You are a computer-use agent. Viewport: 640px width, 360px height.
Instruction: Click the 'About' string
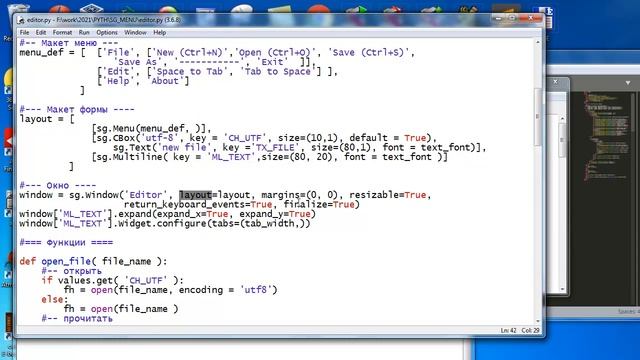[x=165, y=81]
